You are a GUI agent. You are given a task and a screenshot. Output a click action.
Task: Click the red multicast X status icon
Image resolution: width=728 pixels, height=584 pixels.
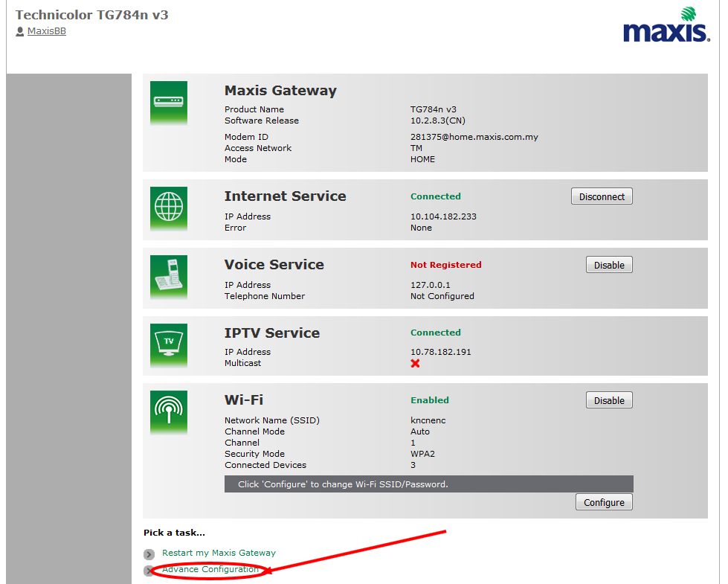415,363
